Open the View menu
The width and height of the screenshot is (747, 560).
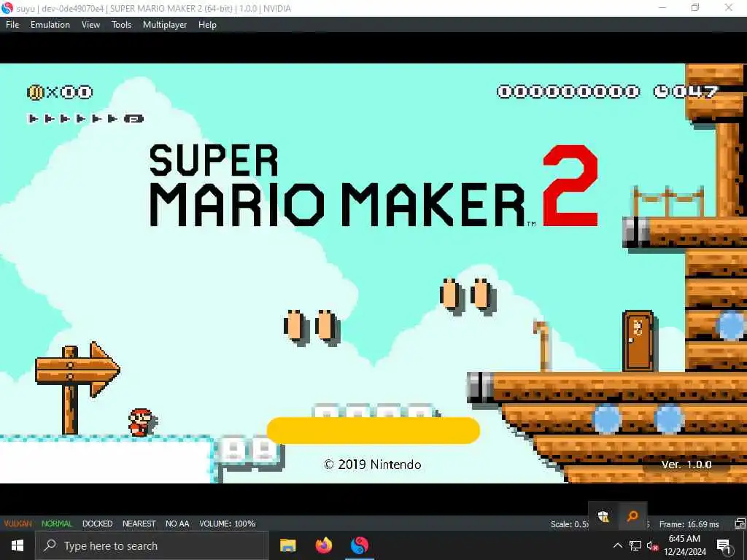(x=90, y=25)
